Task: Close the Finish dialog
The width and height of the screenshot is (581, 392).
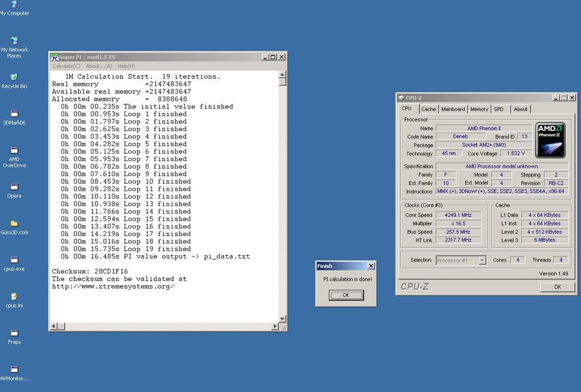Action: (371, 266)
